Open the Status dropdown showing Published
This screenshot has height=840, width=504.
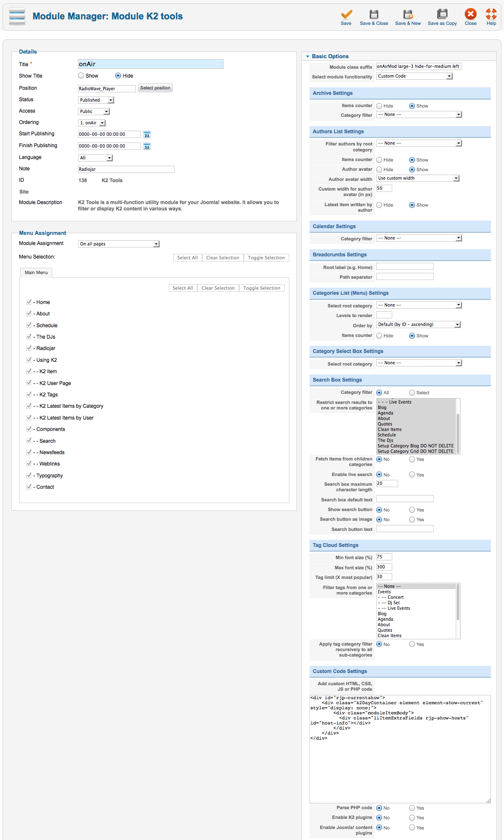tap(96, 100)
